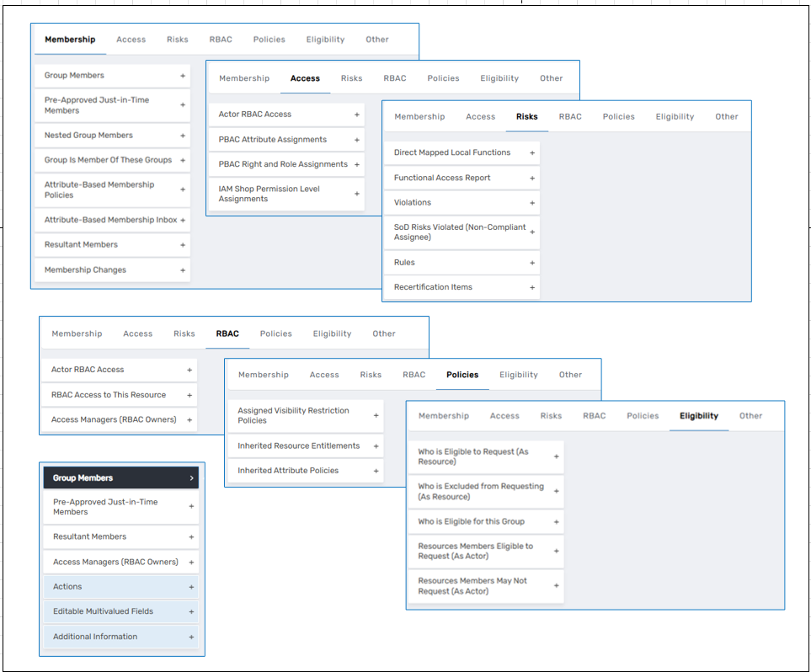The width and height of the screenshot is (811, 672).
Task: Click the plus icon for RBAC Access to This Resource
Action: click(189, 395)
